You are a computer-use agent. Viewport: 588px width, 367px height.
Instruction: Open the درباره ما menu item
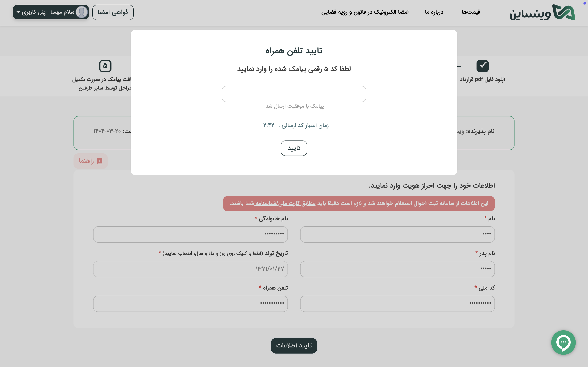point(434,12)
